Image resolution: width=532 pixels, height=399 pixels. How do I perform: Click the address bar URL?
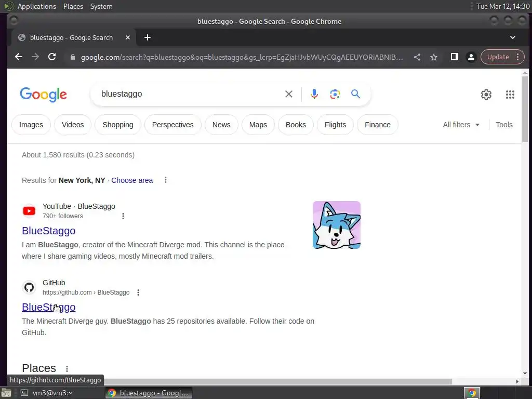(242, 57)
